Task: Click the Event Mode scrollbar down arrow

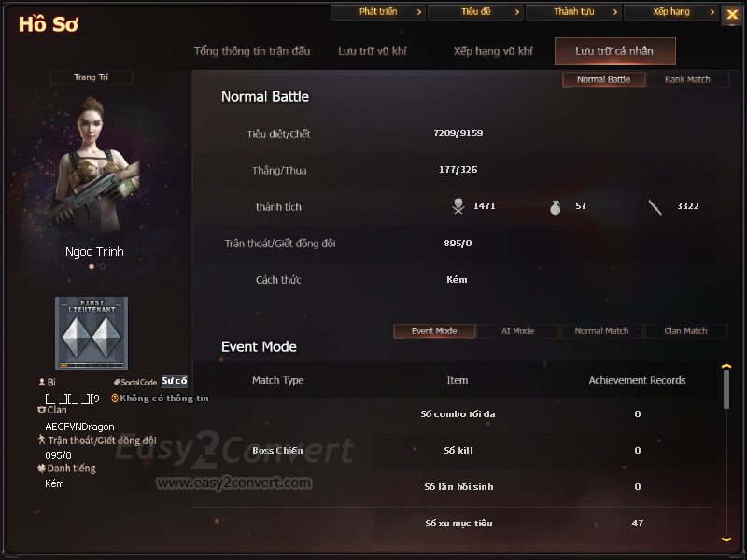Action: (x=726, y=539)
